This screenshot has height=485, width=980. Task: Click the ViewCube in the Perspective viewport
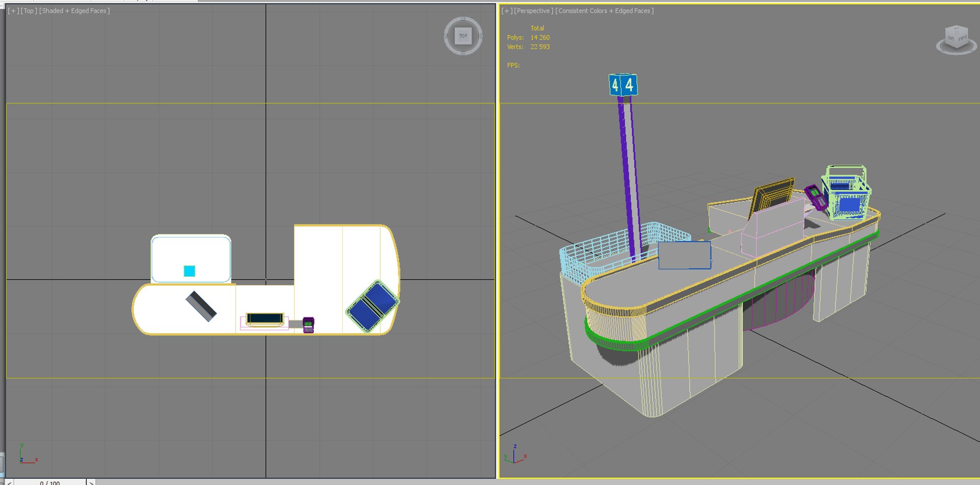click(x=956, y=39)
